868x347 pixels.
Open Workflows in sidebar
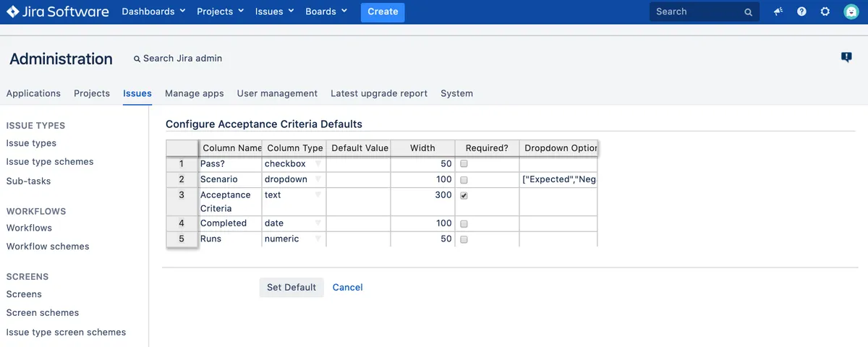coord(29,228)
